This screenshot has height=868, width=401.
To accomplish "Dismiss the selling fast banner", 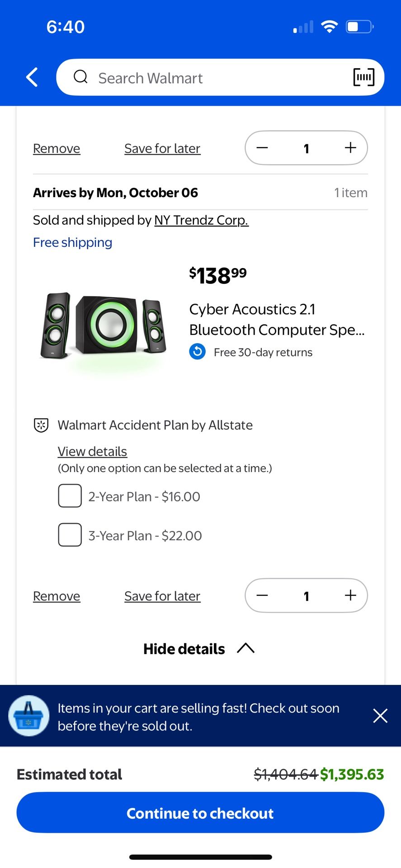I will coord(380,716).
